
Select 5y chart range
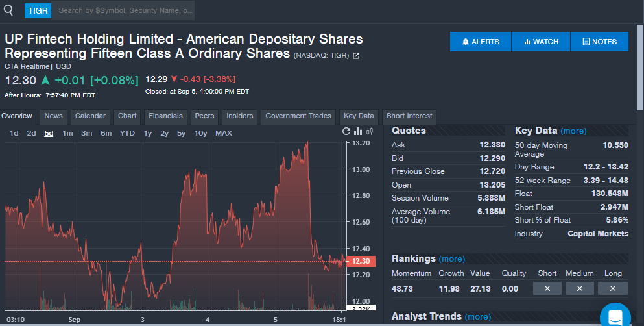click(181, 133)
